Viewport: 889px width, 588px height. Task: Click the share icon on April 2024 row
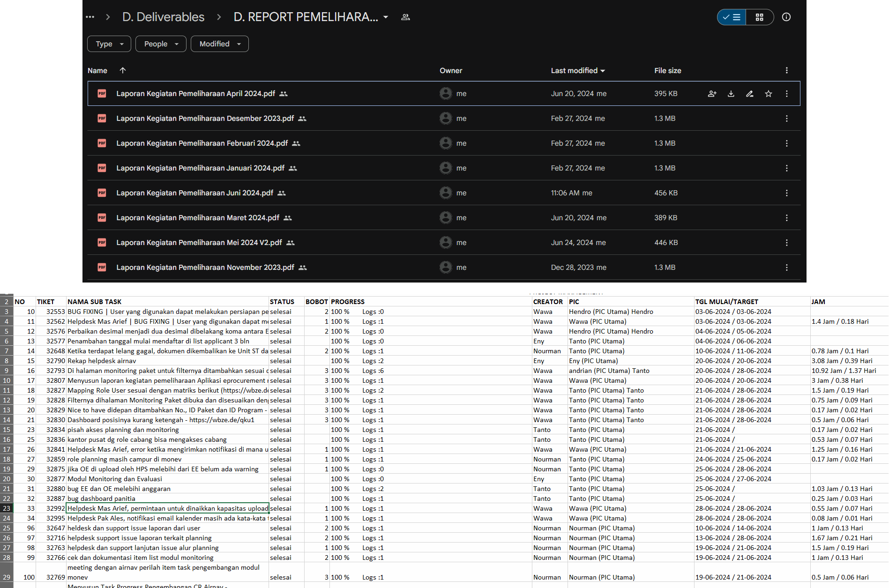(712, 94)
